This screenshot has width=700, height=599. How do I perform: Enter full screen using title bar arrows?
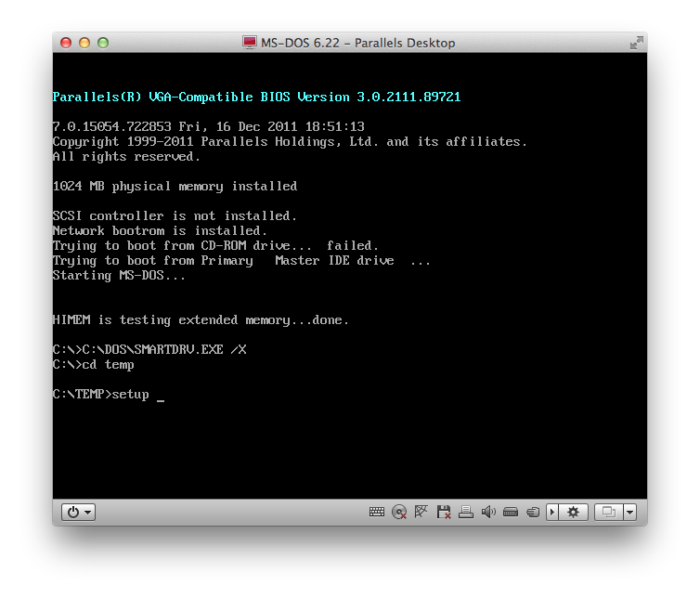pos(637,43)
